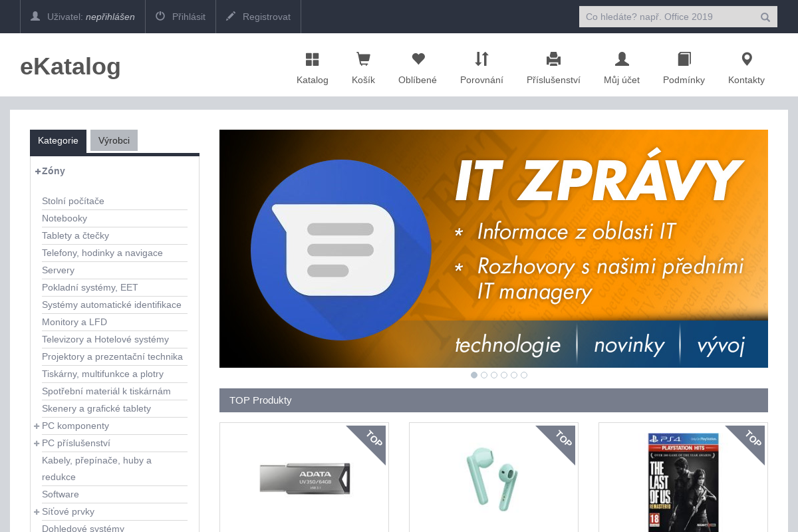Select the fourth banner slide dot
The width and height of the screenshot is (798, 532).
click(504, 375)
